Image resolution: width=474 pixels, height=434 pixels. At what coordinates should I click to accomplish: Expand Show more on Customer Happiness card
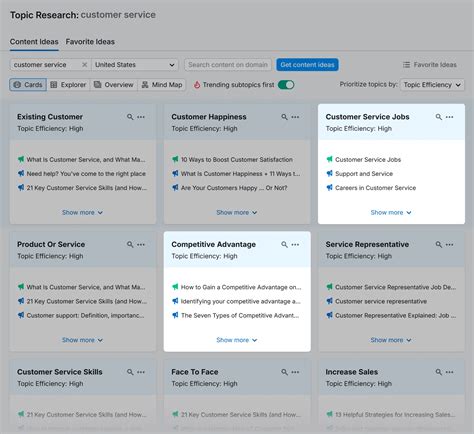pos(237,212)
